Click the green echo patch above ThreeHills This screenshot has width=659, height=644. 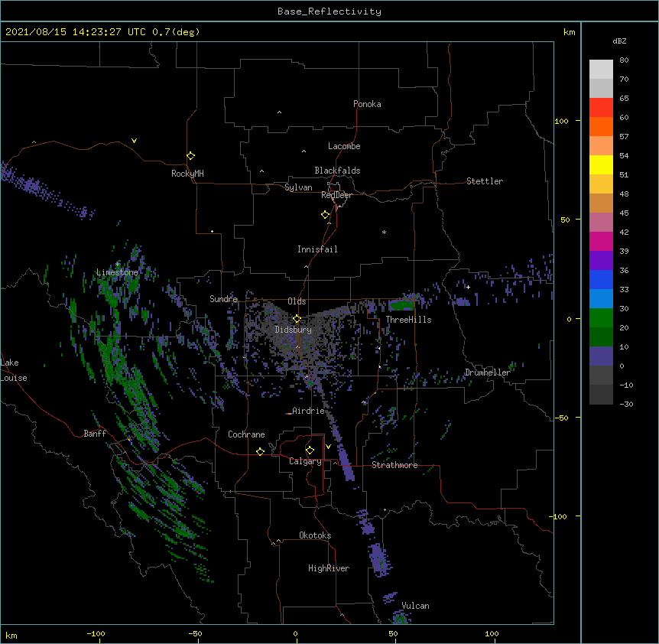(401, 304)
